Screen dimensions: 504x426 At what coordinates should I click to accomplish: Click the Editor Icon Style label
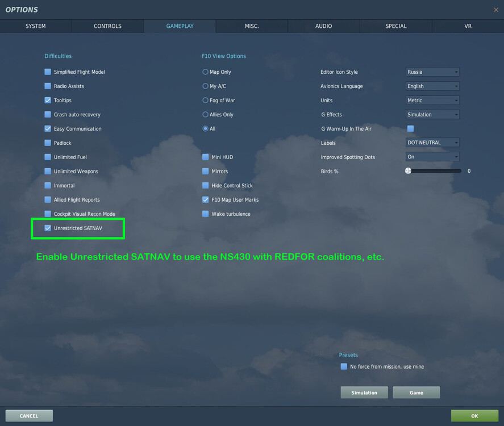click(339, 72)
